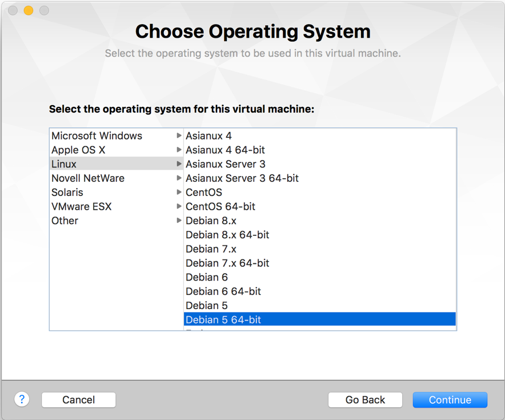The image size is (505, 420).
Task: Expand the Linux category arrow
Action: pos(179,164)
